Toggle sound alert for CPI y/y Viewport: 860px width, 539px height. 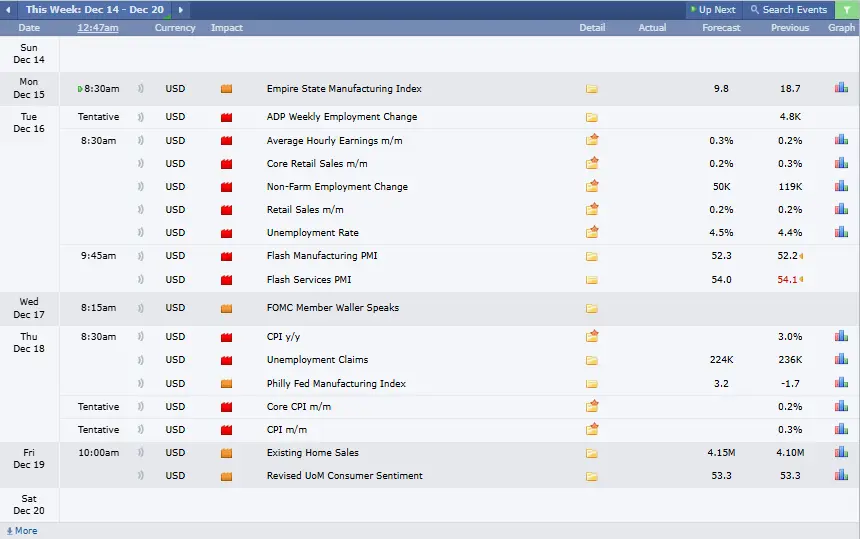pos(141,336)
